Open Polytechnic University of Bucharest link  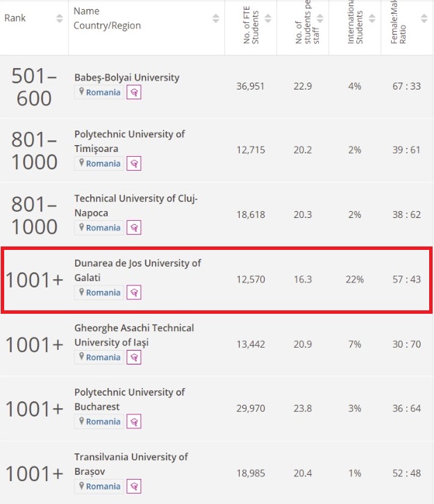click(130, 399)
